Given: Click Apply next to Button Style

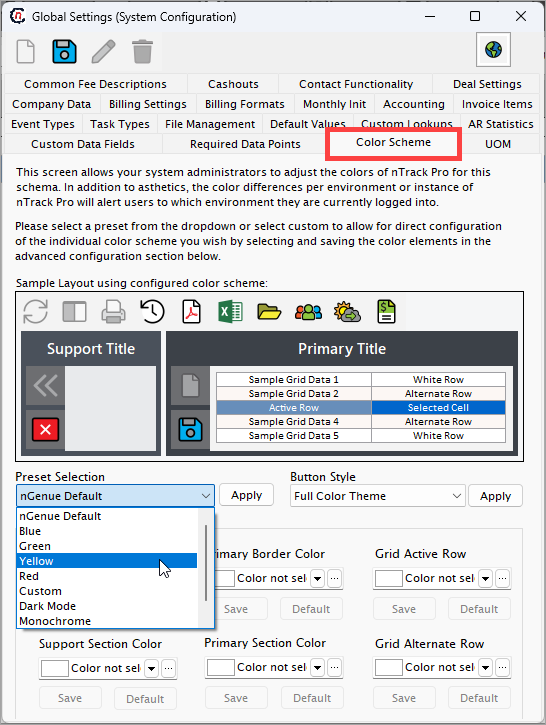Looking at the screenshot, I should (x=495, y=496).
